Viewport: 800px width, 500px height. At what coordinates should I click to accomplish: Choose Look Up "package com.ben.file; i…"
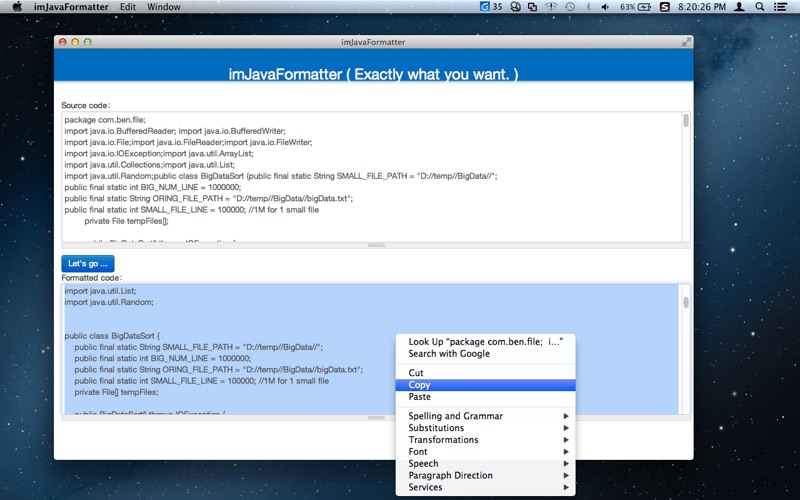coord(485,342)
